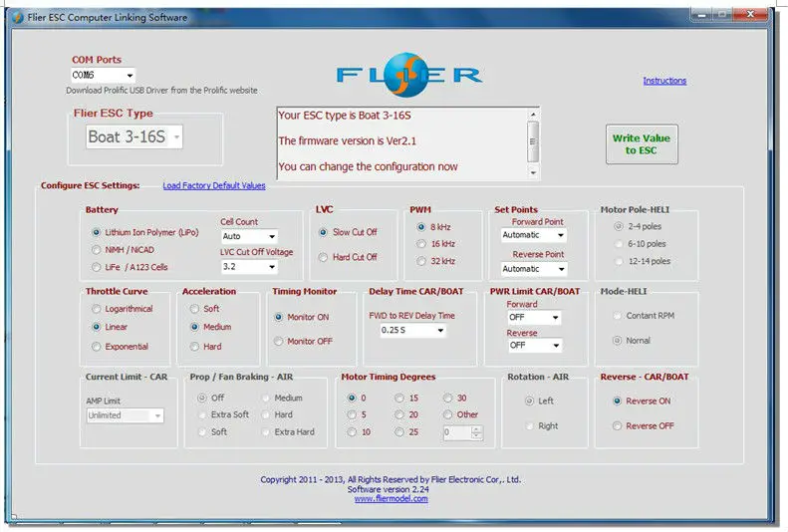The image size is (788, 532).
Task: Click Load Factory Default Values link
Action: [x=214, y=185]
